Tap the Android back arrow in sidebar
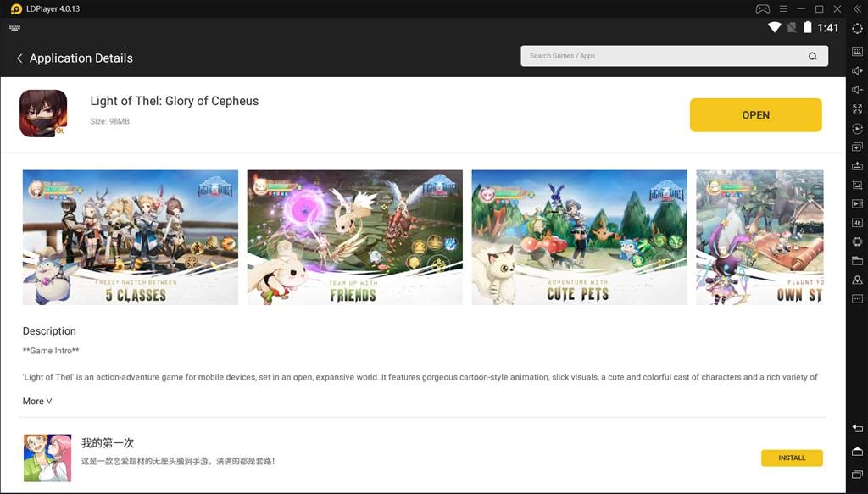 click(x=857, y=428)
